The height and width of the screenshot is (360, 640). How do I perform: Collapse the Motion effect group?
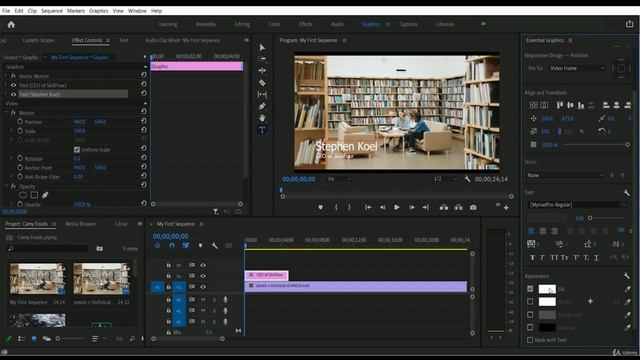(7, 112)
